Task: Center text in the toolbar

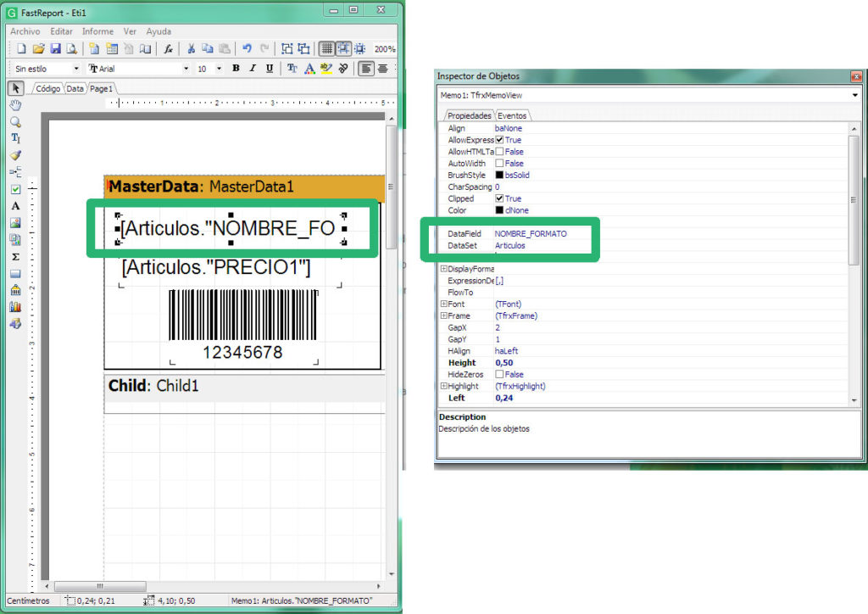Action: [383, 69]
